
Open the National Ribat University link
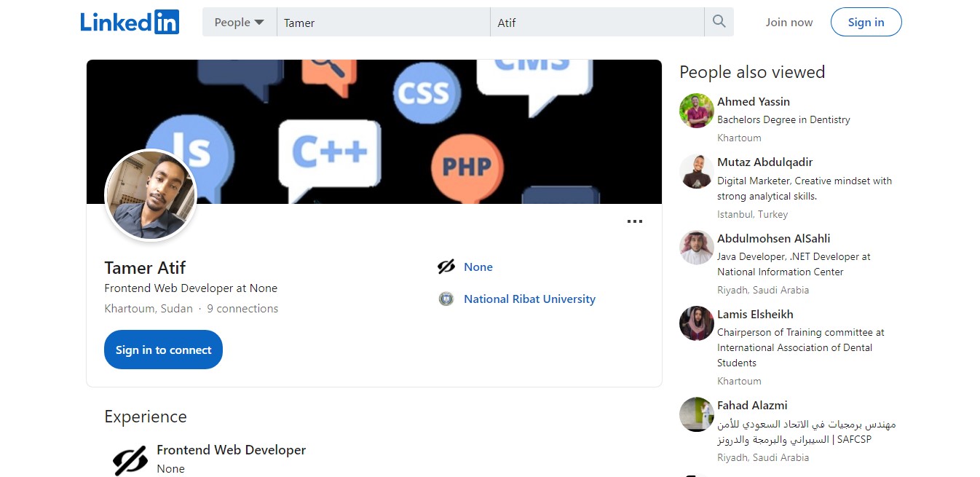pos(529,299)
